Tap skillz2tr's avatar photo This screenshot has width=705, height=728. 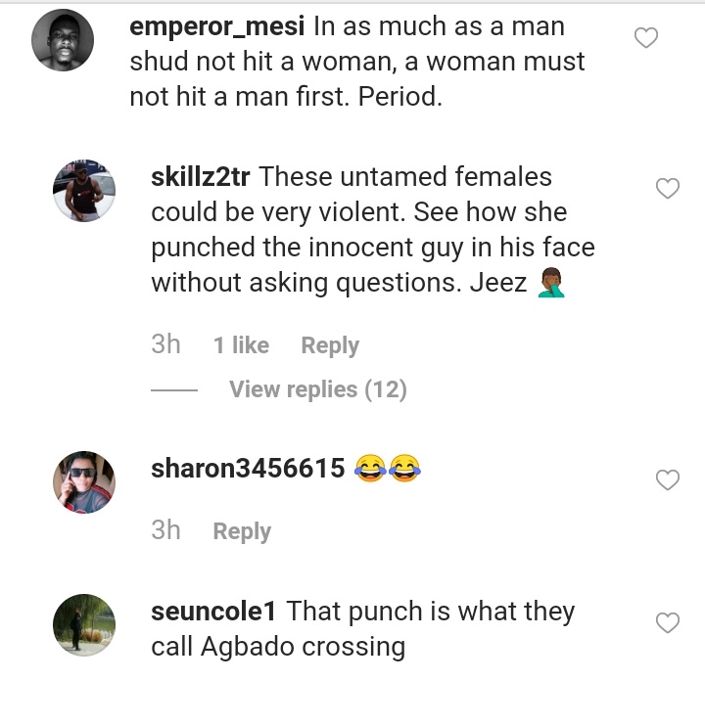tap(84, 191)
